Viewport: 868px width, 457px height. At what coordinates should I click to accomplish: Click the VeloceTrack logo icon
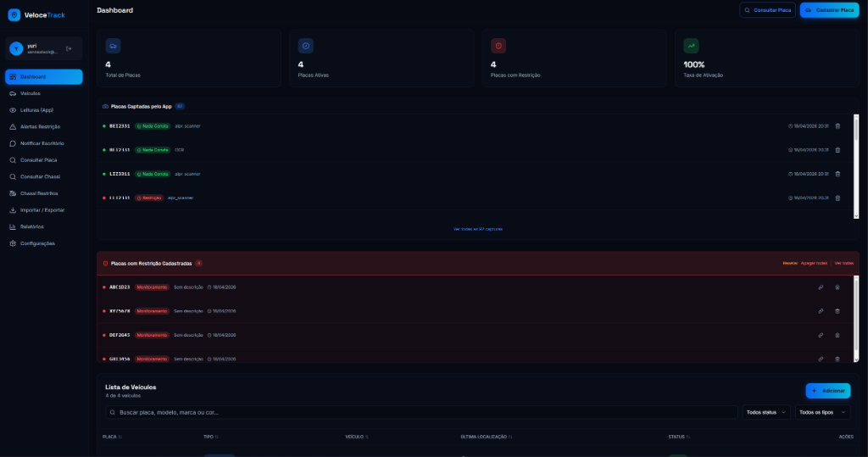click(14, 15)
